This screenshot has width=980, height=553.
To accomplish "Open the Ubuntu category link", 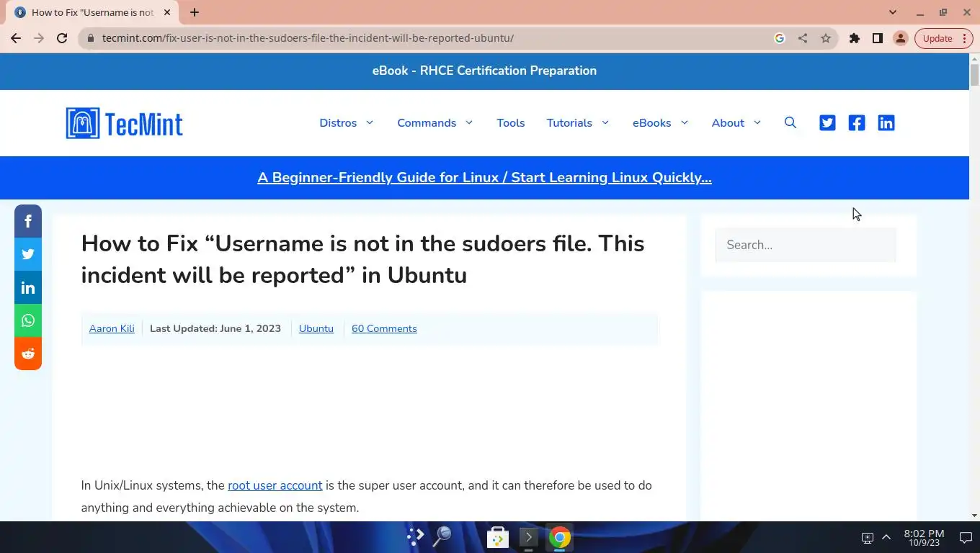I will [316, 328].
